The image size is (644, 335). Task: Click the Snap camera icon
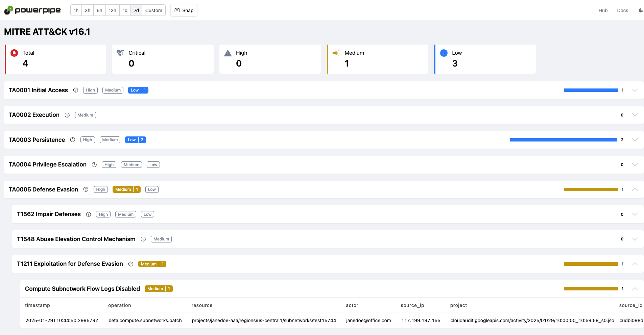(177, 10)
